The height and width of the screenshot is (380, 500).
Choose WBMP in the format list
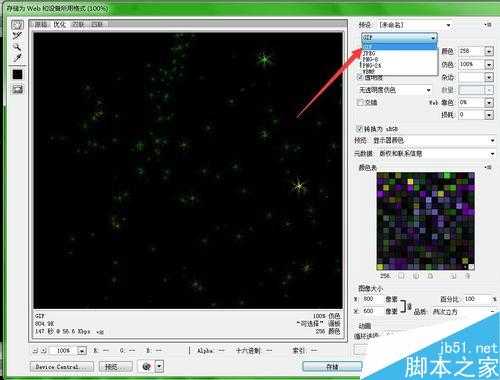tap(399, 71)
